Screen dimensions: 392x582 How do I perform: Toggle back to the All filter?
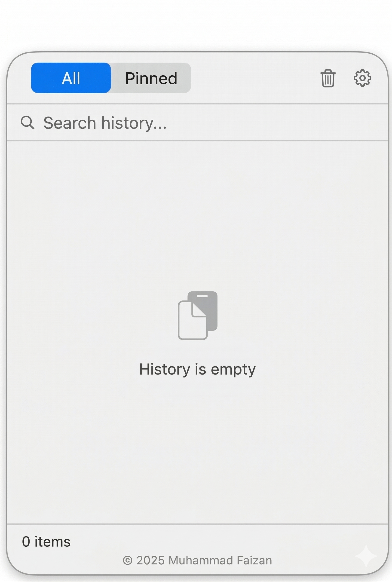[x=71, y=78]
